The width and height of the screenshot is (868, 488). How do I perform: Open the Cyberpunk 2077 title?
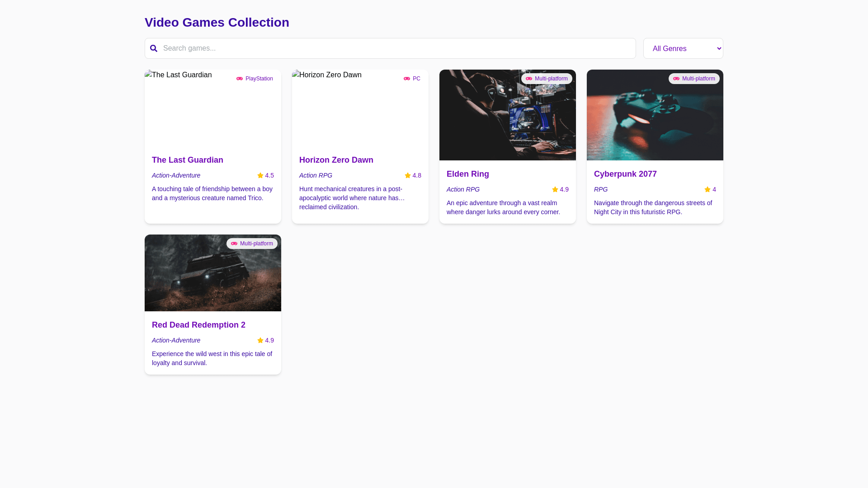click(625, 174)
